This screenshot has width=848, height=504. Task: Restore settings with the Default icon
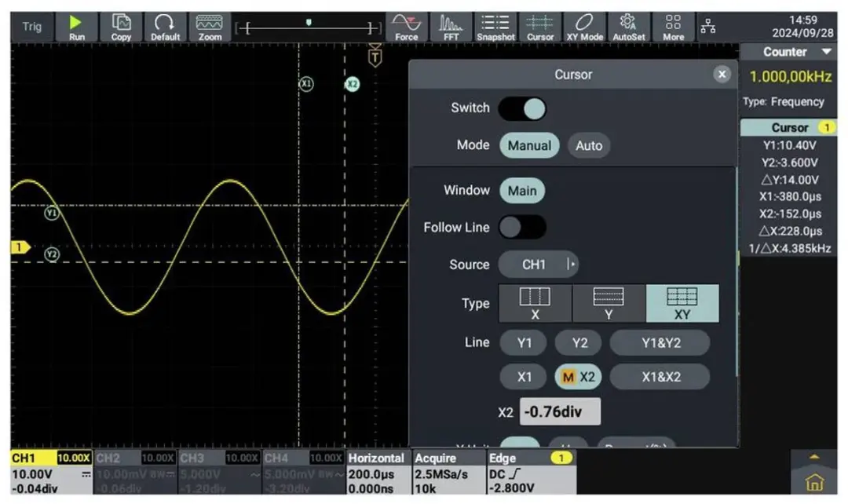165,27
